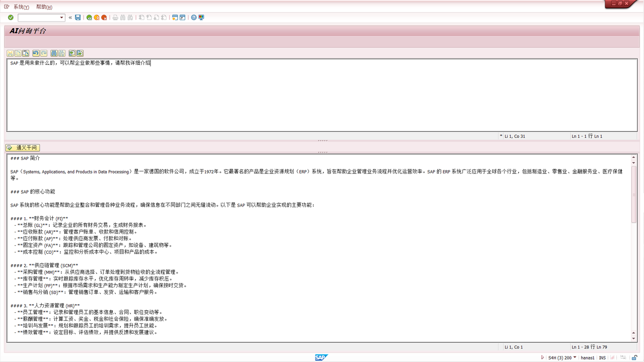644x362 pixels.
Task: Click the Find icon in editor toolbar
Action: tap(54, 53)
